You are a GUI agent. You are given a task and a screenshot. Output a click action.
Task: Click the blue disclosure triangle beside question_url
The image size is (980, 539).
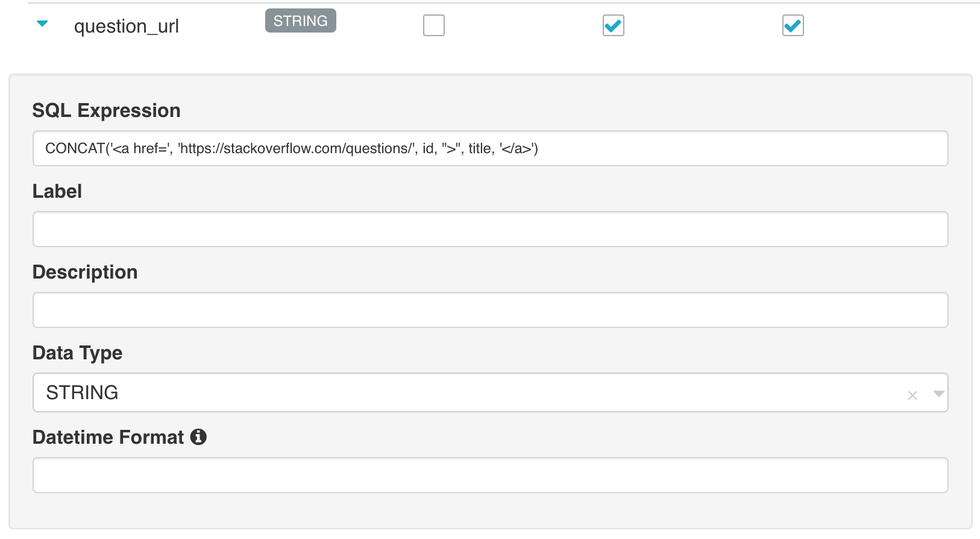click(42, 25)
